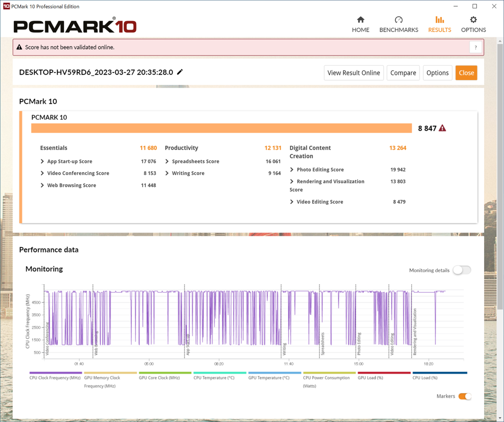Open the OPTIONS gear icon
Viewport: 504px width, 422px height.
click(473, 20)
